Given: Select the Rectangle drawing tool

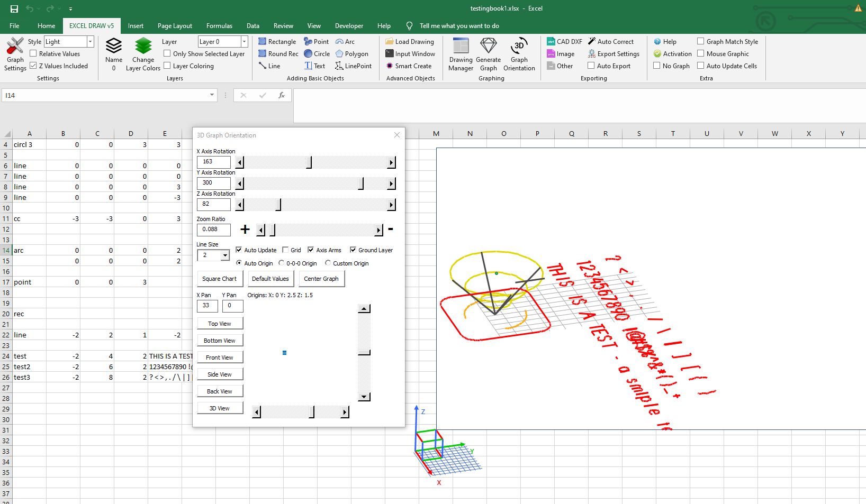Looking at the screenshot, I should pos(277,41).
